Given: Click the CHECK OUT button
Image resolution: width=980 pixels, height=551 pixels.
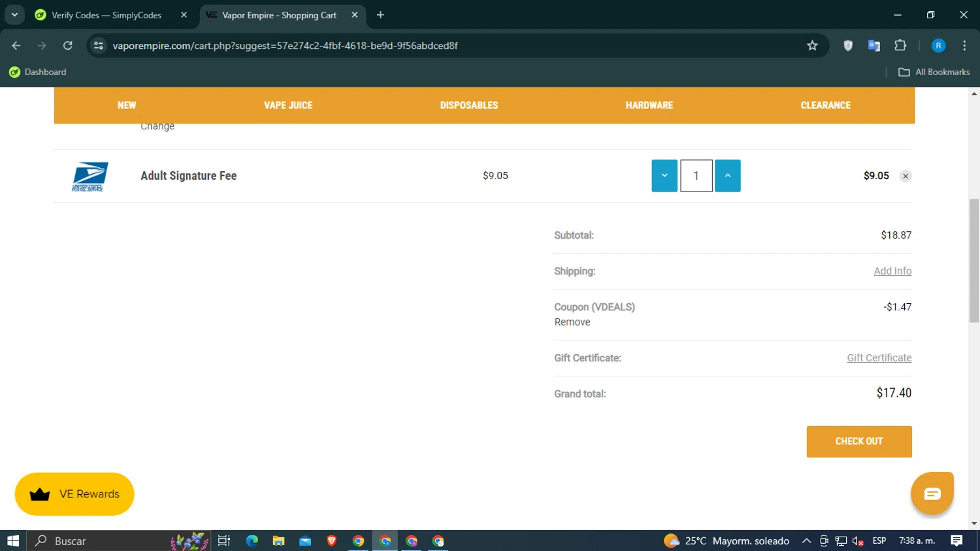Looking at the screenshot, I should pos(859,441).
